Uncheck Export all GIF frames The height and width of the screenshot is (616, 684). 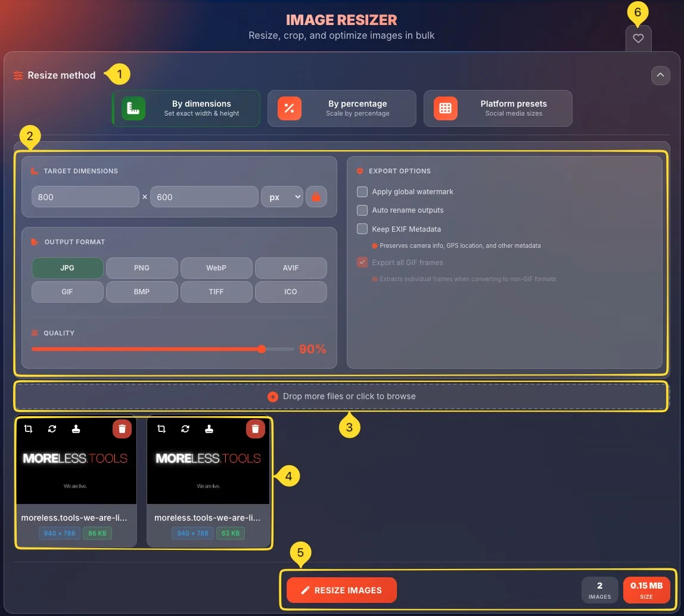362,262
